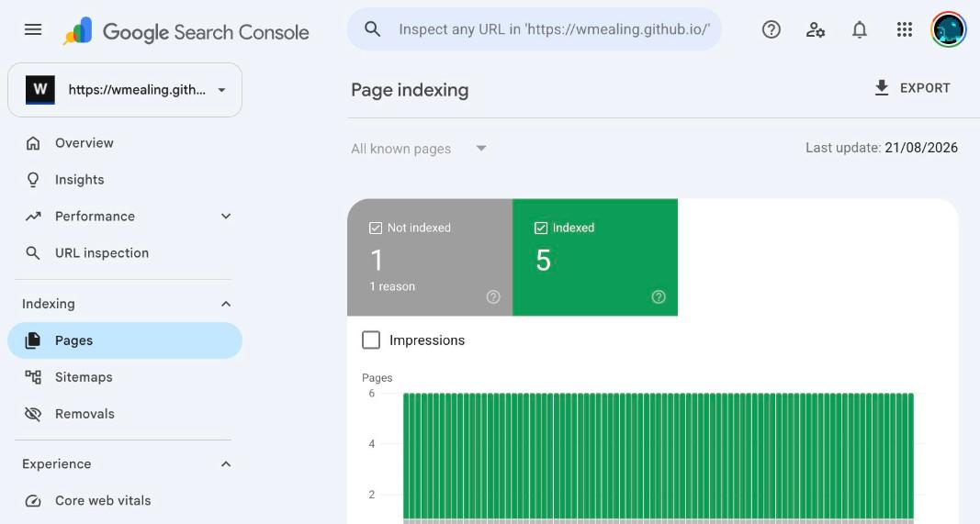Click the URL inspection magnifier icon

(33, 253)
